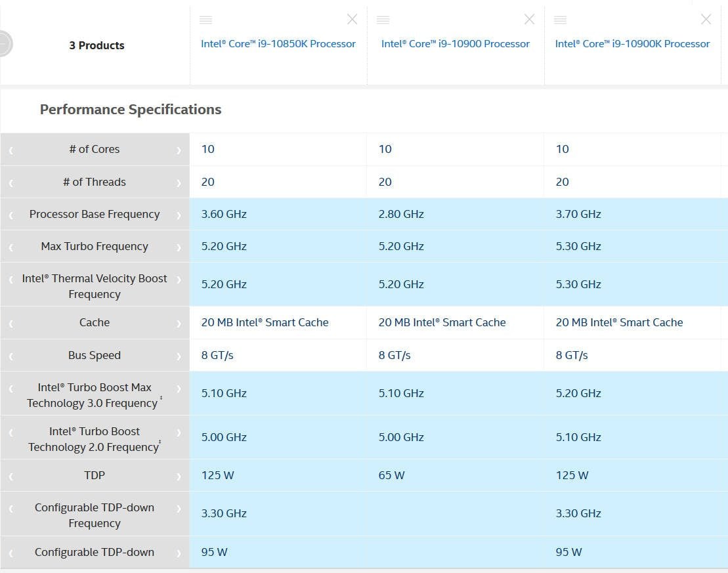This screenshot has width=728, height=573.
Task: Select the 'Bus Speed' row label
Action: (95, 355)
